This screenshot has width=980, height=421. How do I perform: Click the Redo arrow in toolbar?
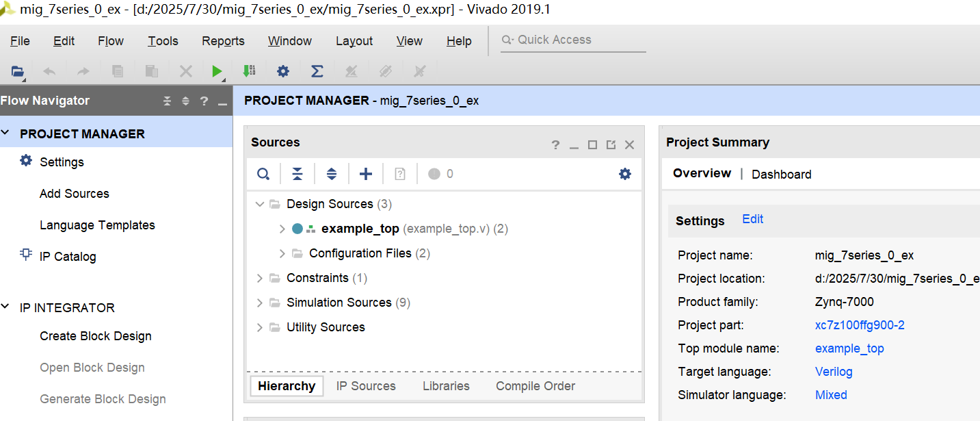click(83, 71)
